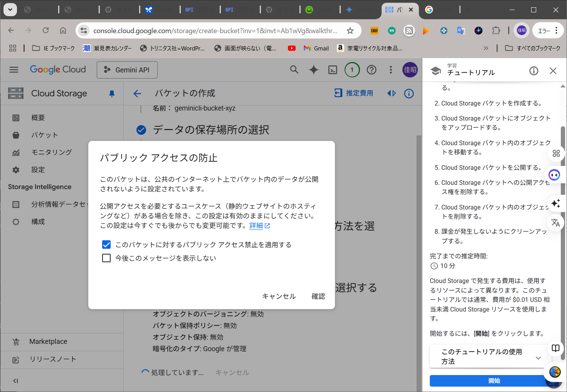Click the browser address bar
This screenshot has height=392, width=567.
215,31
